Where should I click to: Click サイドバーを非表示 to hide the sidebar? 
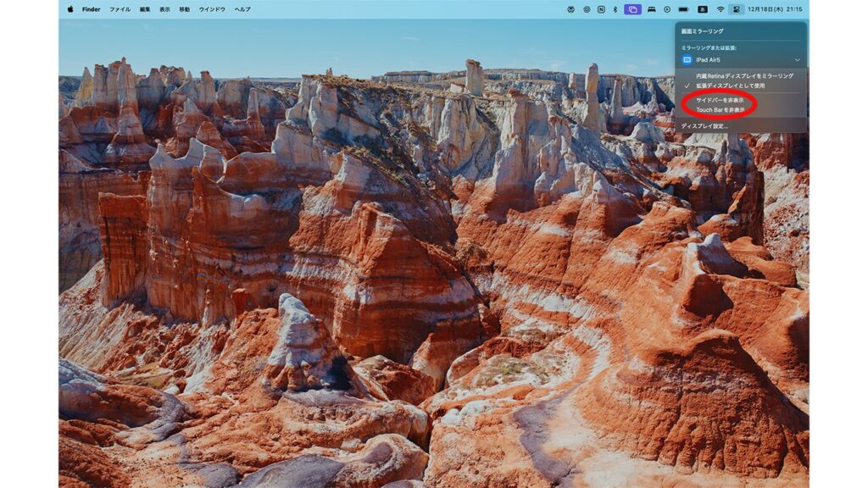[x=720, y=100]
